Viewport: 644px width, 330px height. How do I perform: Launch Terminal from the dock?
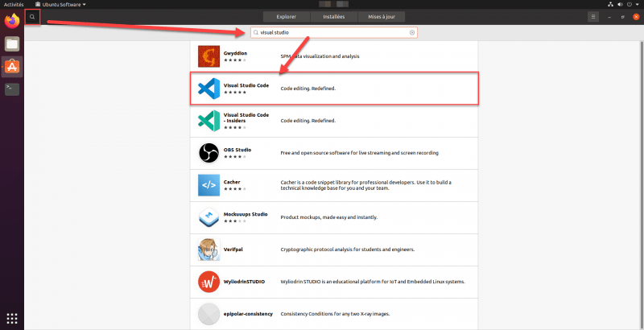[12, 89]
